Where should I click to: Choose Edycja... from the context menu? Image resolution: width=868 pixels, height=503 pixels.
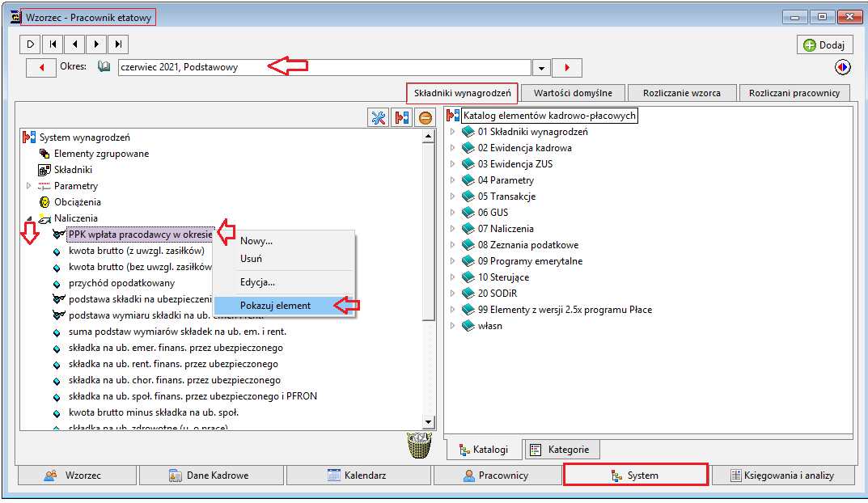[x=257, y=282]
